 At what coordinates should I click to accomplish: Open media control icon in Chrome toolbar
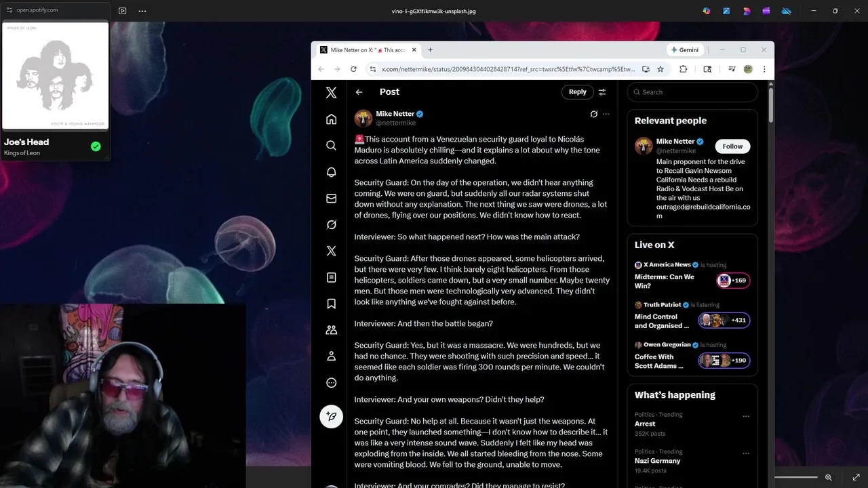(x=732, y=69)
